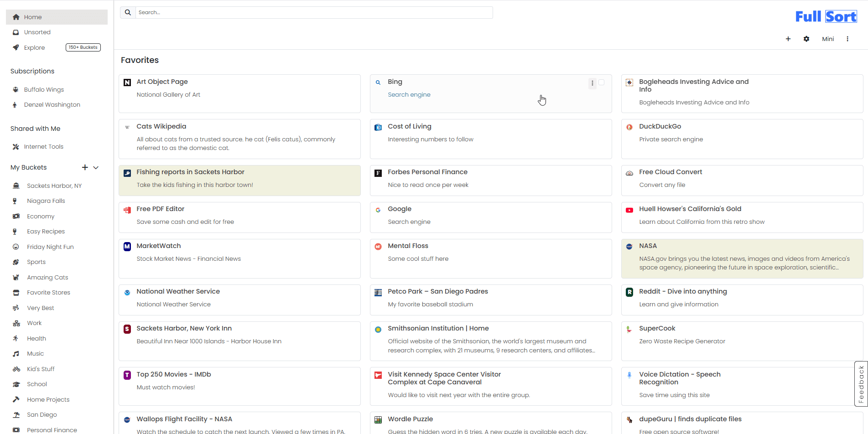The image size is (868, 434).
Task: Open settings gear icon
Action: (x=806, y=39)
